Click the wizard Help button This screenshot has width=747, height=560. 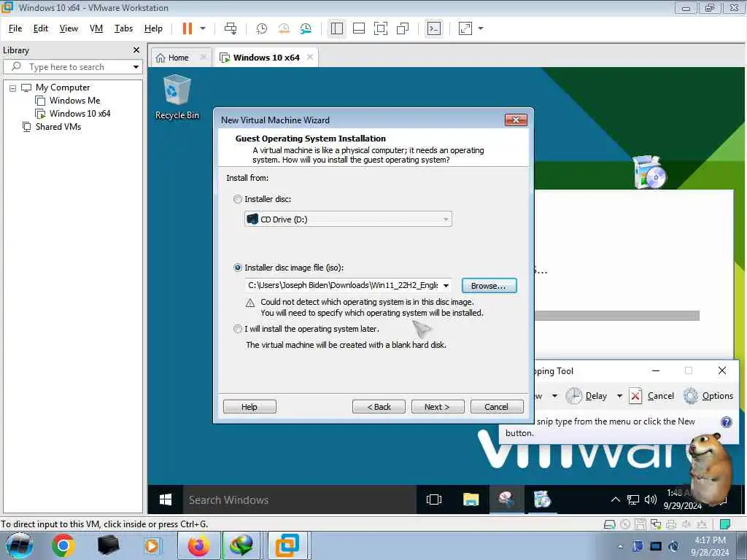[249, 407]
